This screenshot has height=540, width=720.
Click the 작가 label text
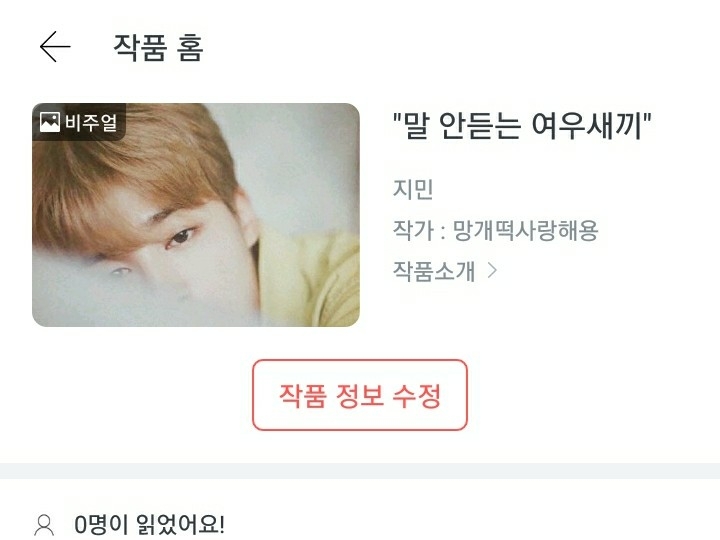pyautogui.click(x=413, y=230)
